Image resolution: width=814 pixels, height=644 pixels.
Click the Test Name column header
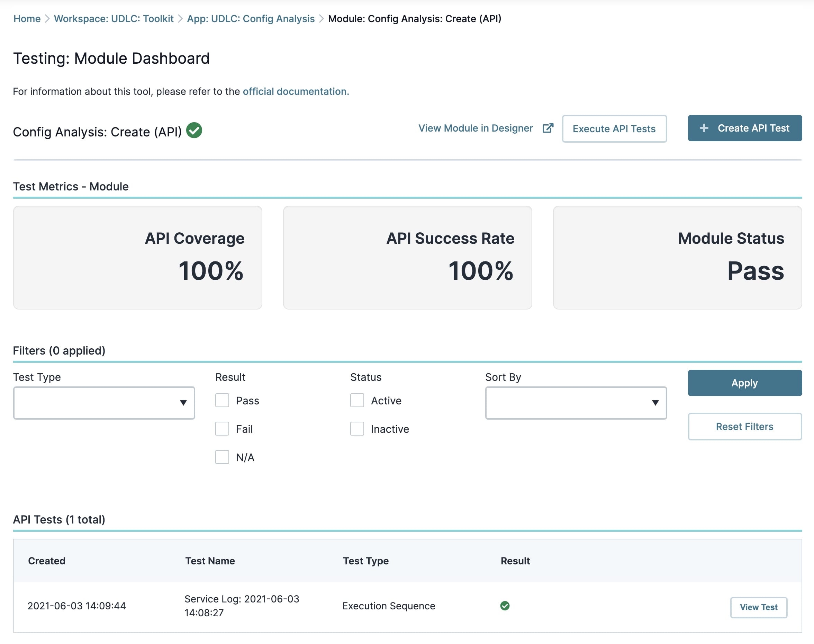click(210, 561)
